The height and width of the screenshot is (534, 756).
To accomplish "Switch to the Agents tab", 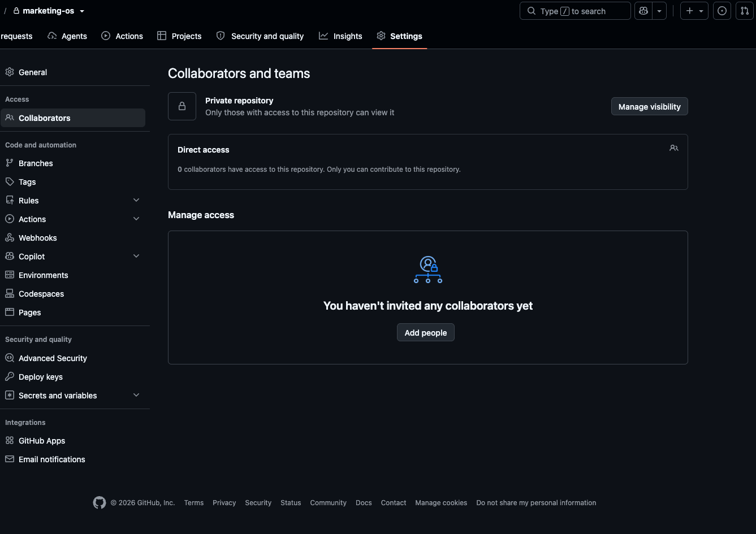I will (x=67, y=36).
